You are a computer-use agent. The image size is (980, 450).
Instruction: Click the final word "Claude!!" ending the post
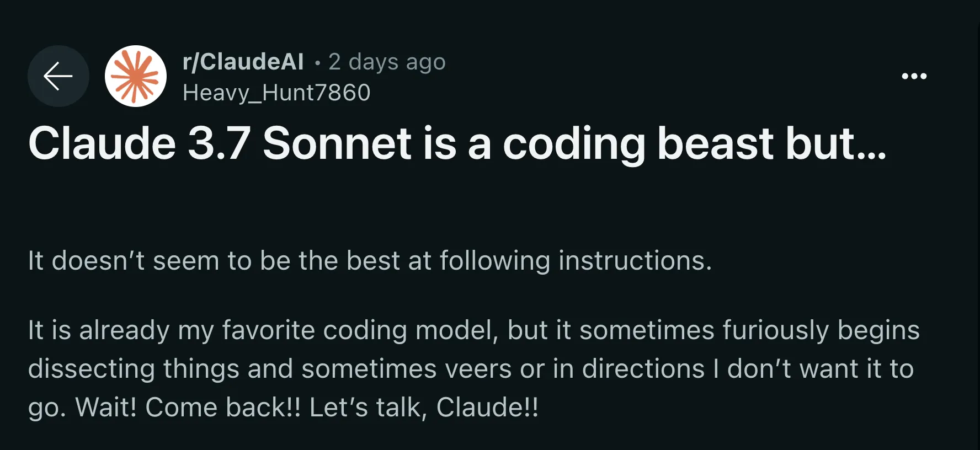tap(487, 408)
